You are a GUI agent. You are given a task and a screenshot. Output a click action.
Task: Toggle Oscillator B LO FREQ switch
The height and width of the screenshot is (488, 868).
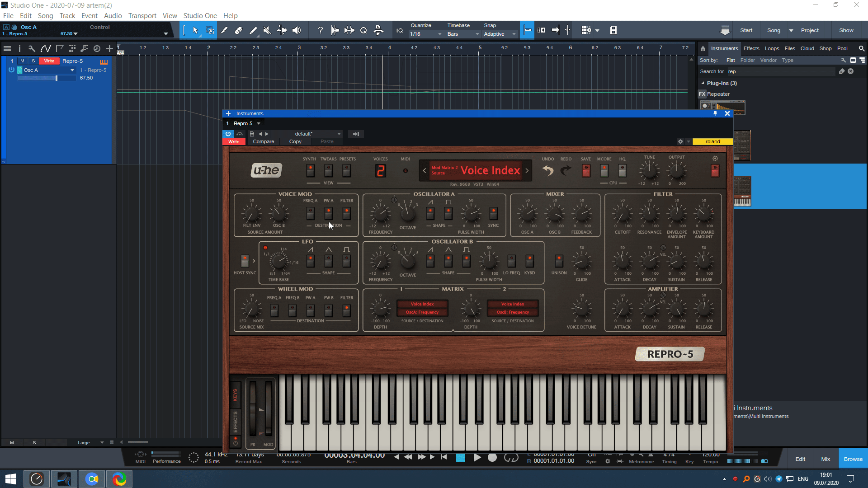click(511, 261)
